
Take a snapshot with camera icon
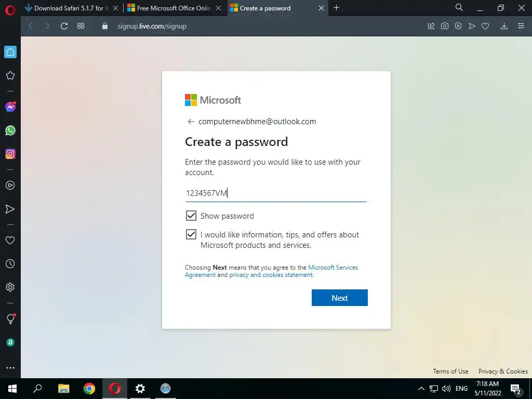click(445, 26)
